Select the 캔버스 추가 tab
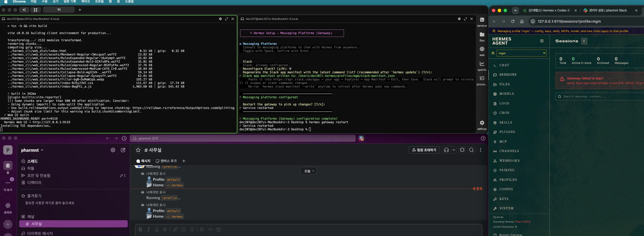 pos(166,161)
